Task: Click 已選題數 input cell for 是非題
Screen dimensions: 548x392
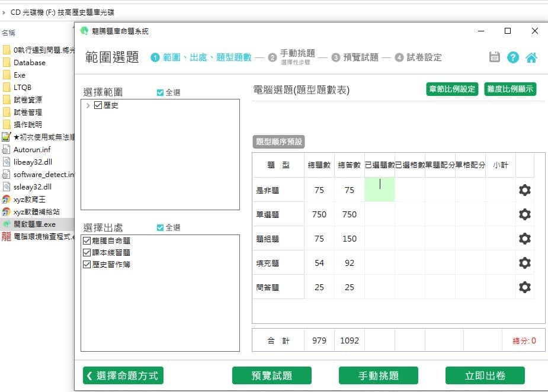Action: coord(380,189)
